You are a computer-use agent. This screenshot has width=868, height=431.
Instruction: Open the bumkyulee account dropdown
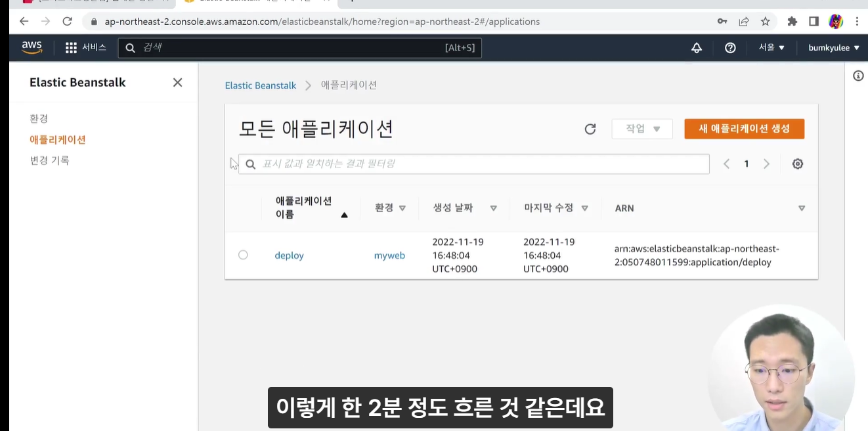pos(834,48)
